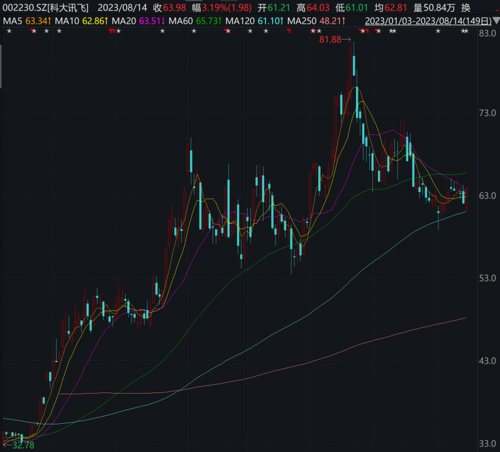Screen dimensions: 500x452
Task: Click the red flag marker below MA250 label
Action: click(x=289, y=31)
